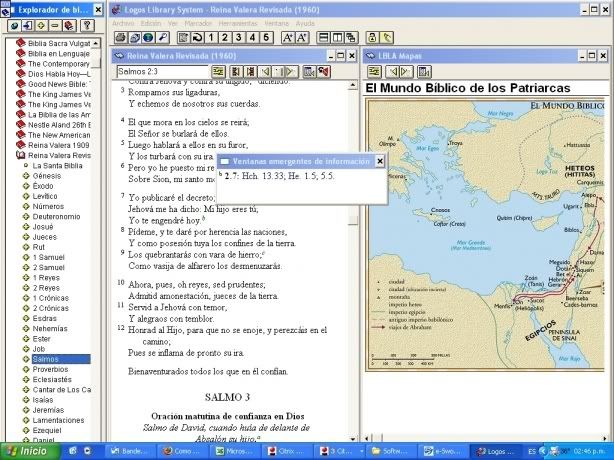
Task: Open the search magnifier tool
Action: click(162, 38)
